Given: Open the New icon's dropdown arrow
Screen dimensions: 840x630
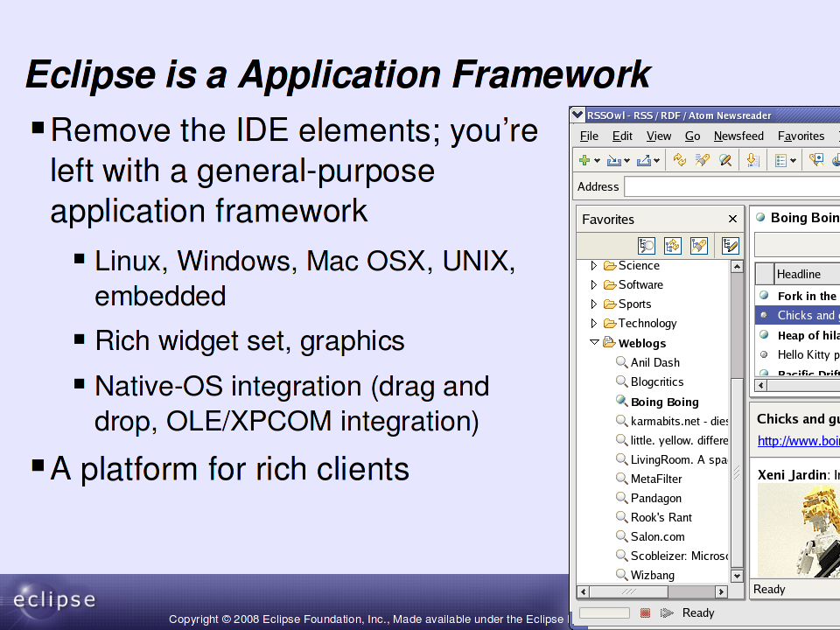Looking at the screenshot, I should 597,161.
